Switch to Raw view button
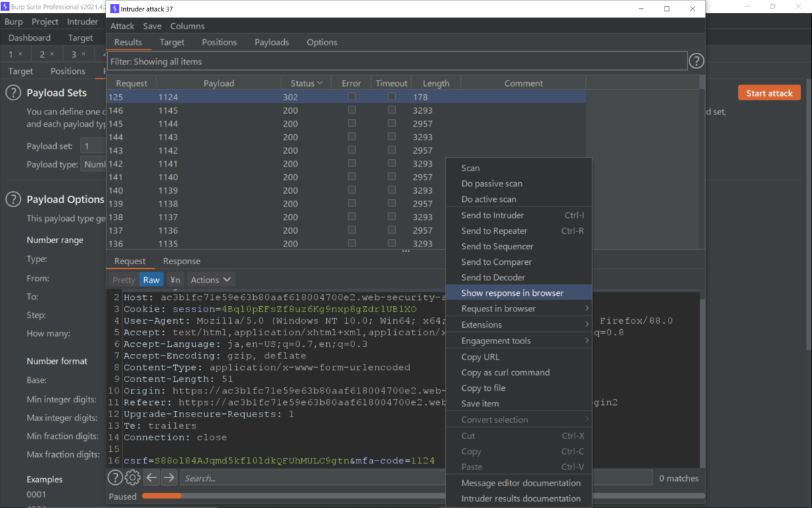This screenshot has width=812, height=508. (x=152, y=280)
